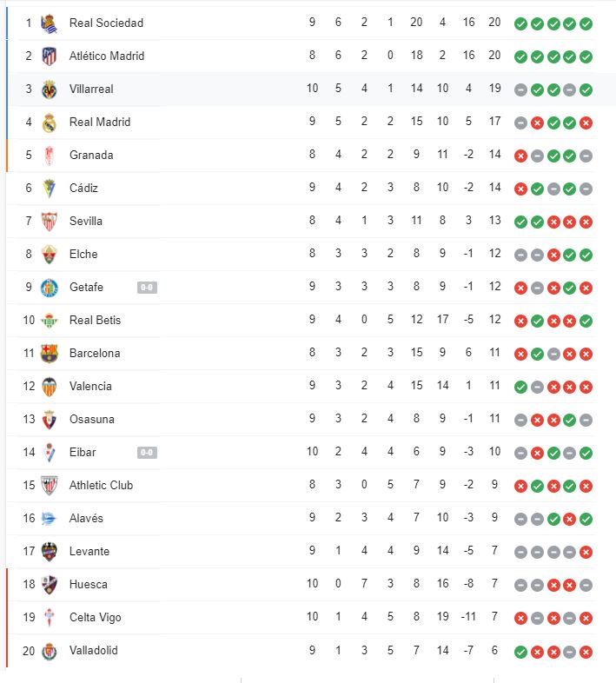The image size is (616, 683).
Task: Select the Cádiz table row name
Action: (83, 189)
